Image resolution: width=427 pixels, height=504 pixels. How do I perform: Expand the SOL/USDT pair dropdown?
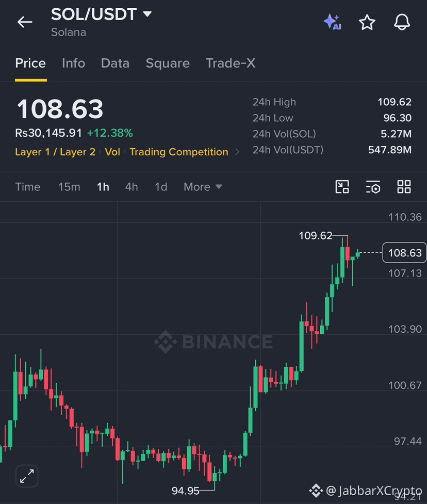(147, 14)
